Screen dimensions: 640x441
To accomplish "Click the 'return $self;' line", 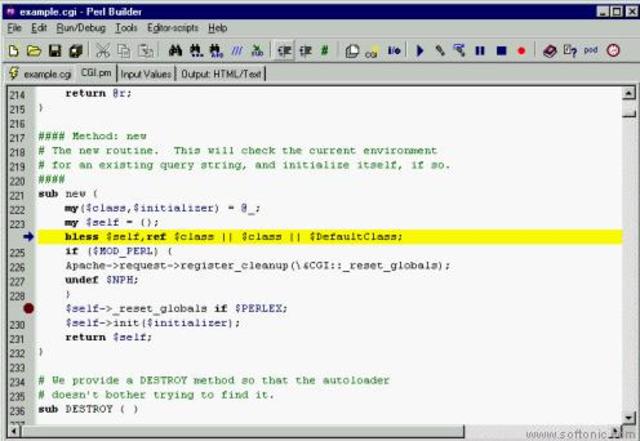I will coord(109,337).
